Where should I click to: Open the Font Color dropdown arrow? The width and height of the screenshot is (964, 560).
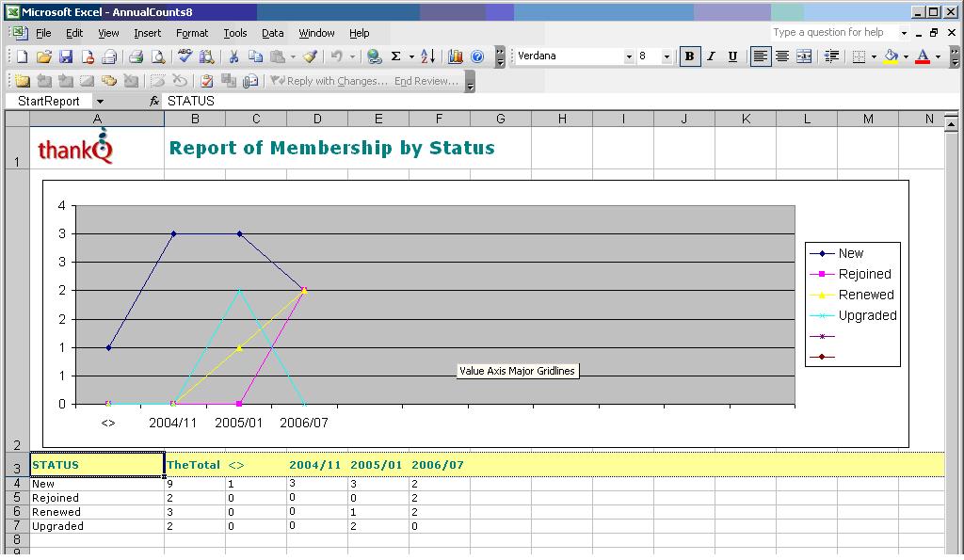click(x=938, y=56)
